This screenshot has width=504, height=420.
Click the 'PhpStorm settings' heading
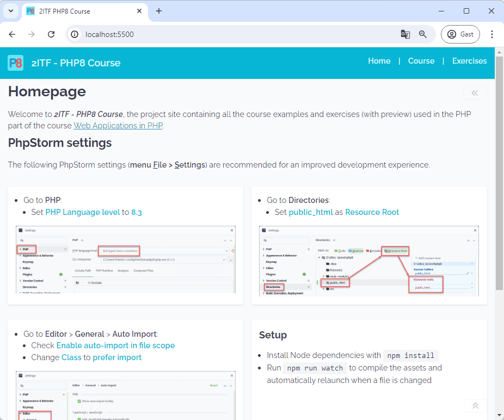click(x=60, y=143)
